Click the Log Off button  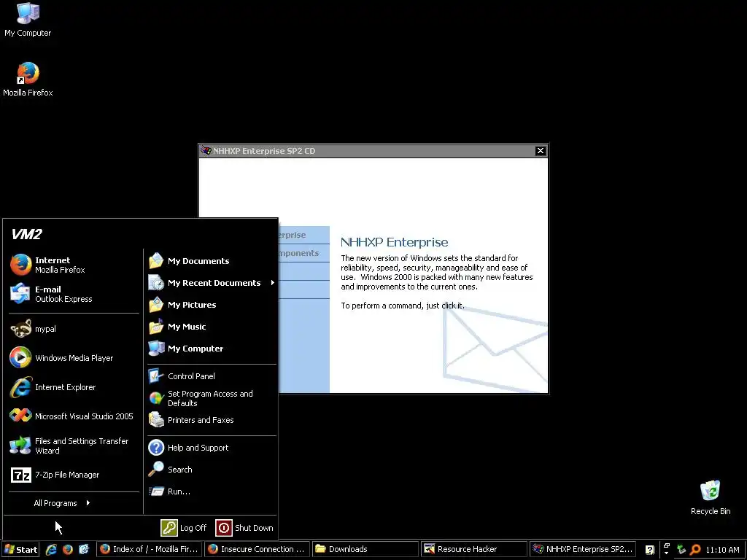click(x=185, y=528)
